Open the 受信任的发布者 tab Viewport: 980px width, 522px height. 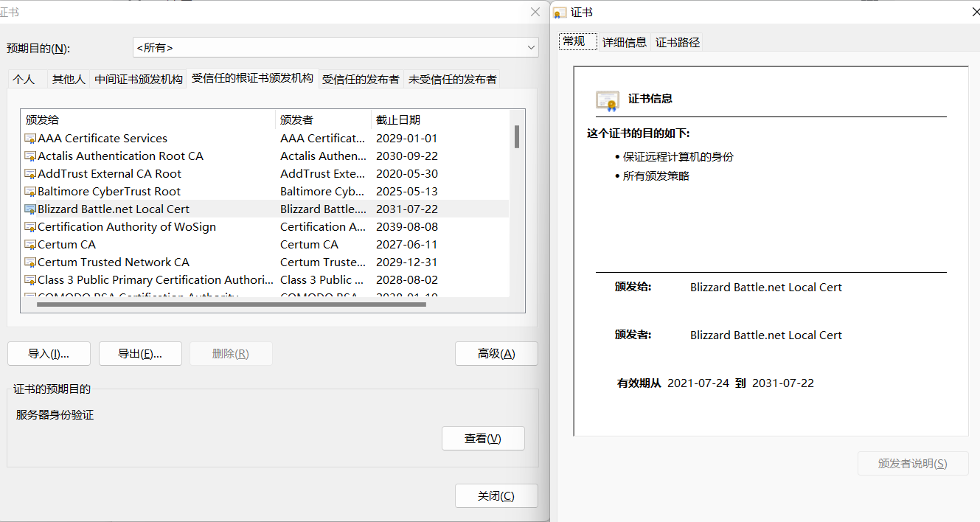point(361,79)
